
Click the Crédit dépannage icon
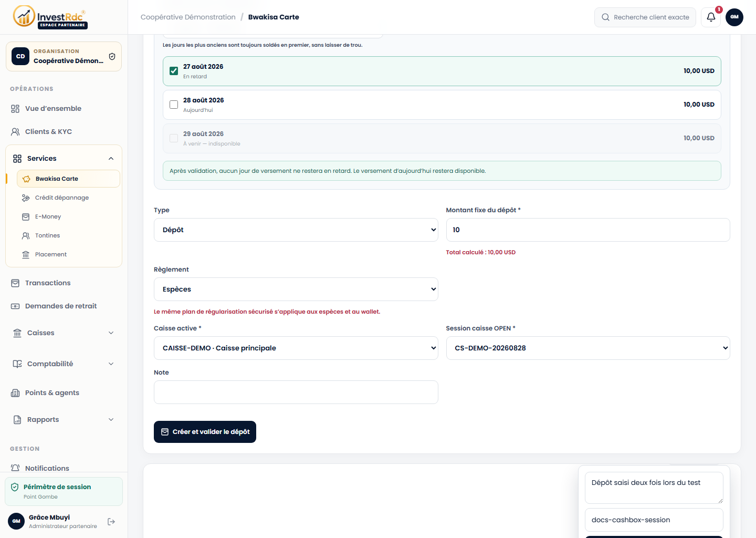coord(26,198)
